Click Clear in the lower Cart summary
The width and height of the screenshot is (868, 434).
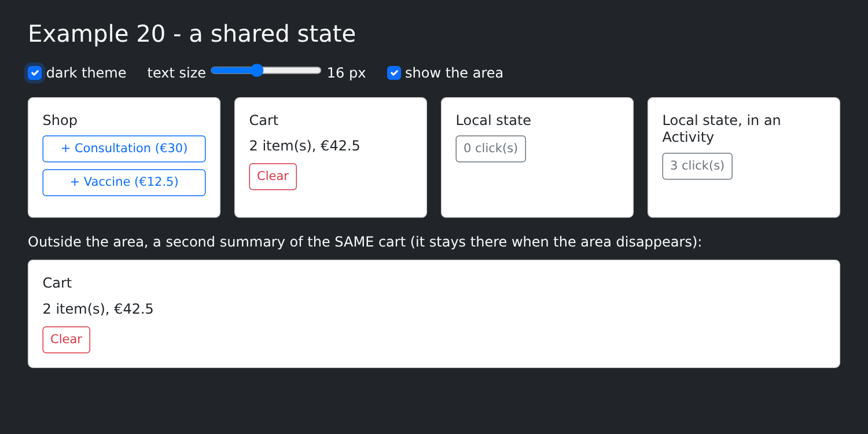click(67, 340)
